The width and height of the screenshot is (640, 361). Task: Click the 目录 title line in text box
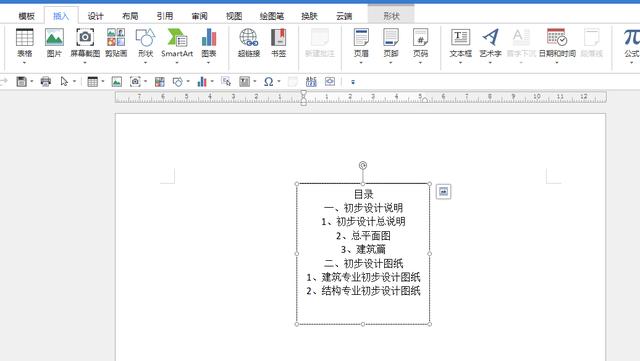363,194
